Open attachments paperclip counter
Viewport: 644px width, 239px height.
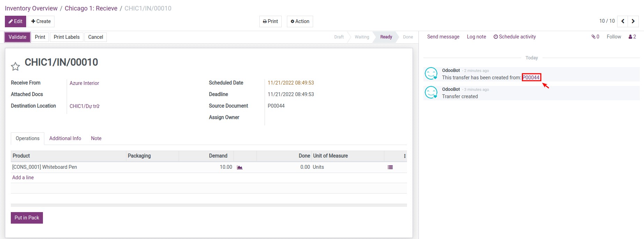click(595, 37)
